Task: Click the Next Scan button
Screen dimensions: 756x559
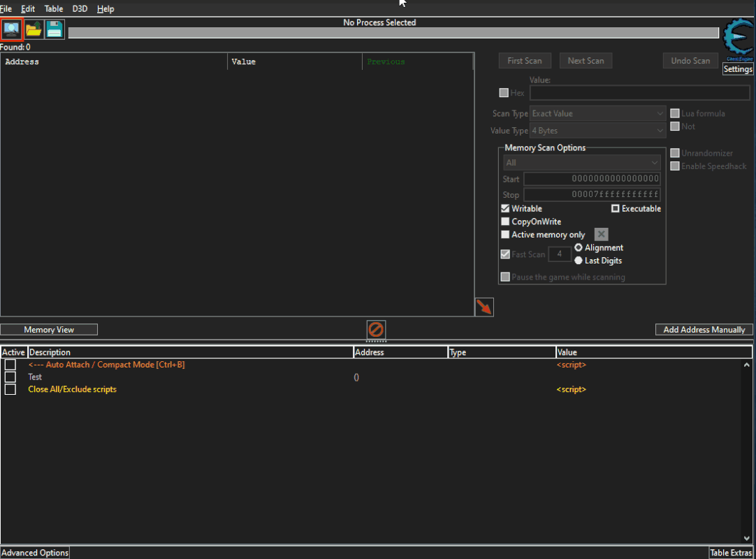Action: pos(586,61)
